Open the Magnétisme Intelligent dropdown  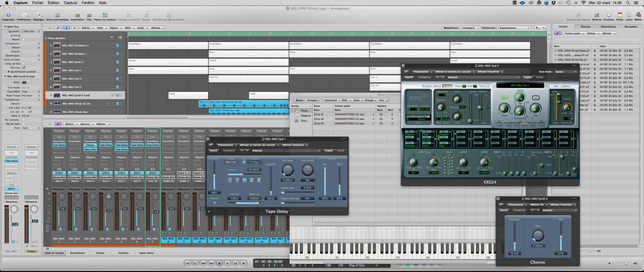coord(470,28)
